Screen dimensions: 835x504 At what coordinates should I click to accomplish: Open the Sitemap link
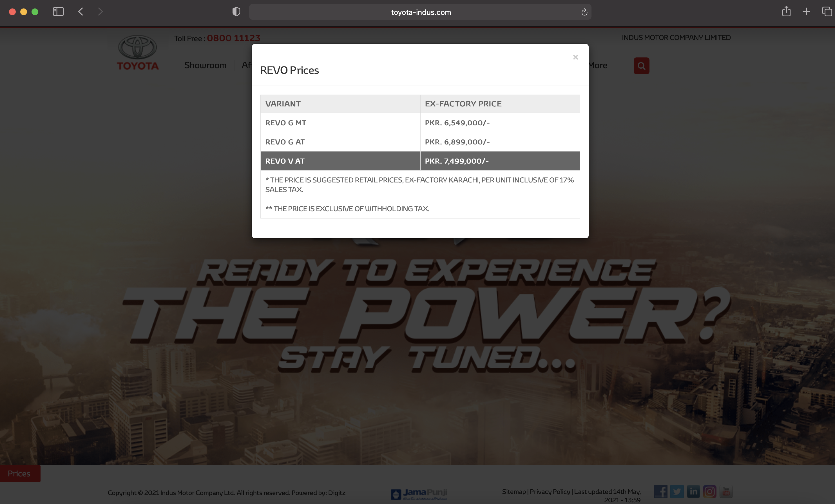[x=513, y=491]
